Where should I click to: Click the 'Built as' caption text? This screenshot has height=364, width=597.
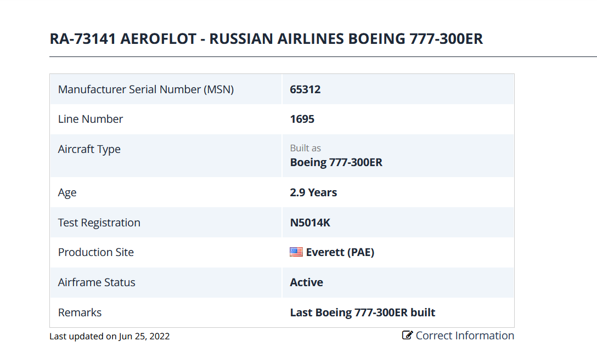[x=305, y=148]
